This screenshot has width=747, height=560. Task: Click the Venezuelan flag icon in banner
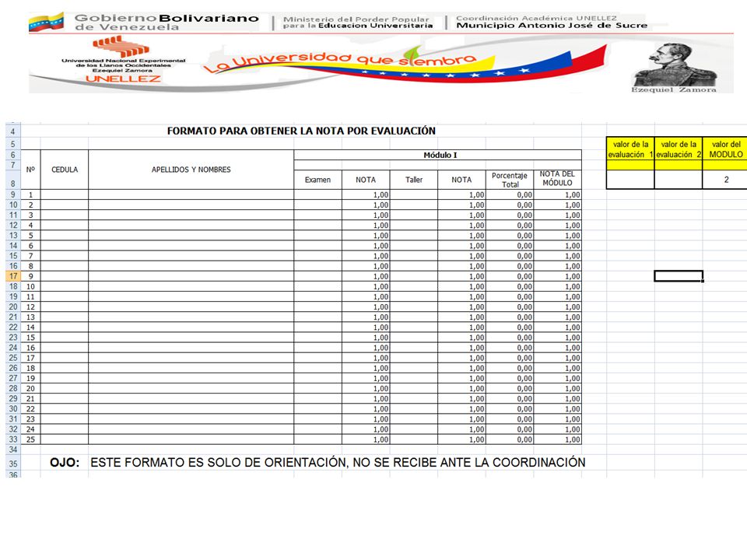pyautogui.click(x=46, y=23)
